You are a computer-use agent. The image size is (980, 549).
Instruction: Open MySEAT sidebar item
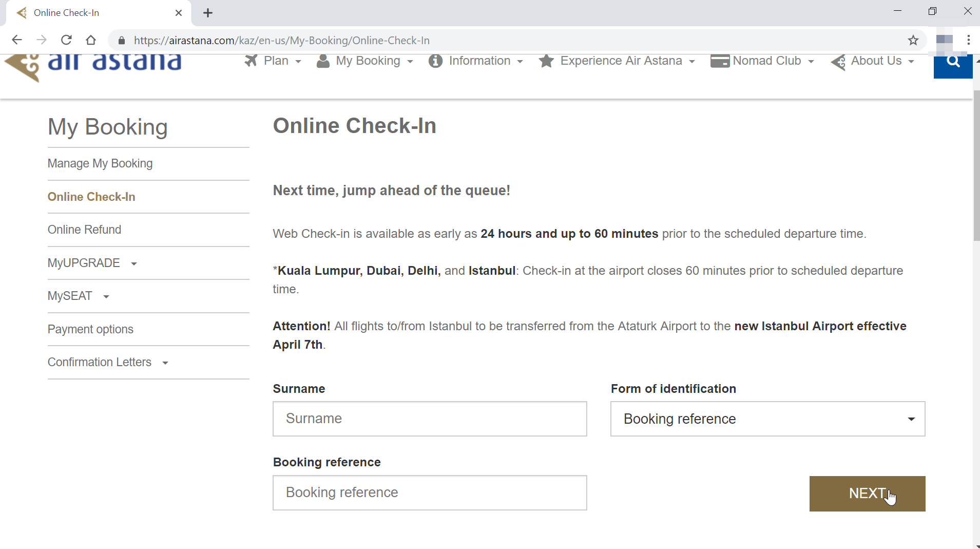point(70,296)
